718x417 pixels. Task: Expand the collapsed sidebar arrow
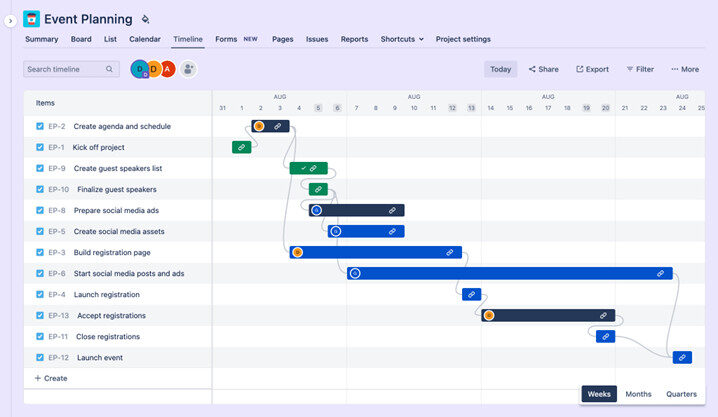click(x=10, y=20)
